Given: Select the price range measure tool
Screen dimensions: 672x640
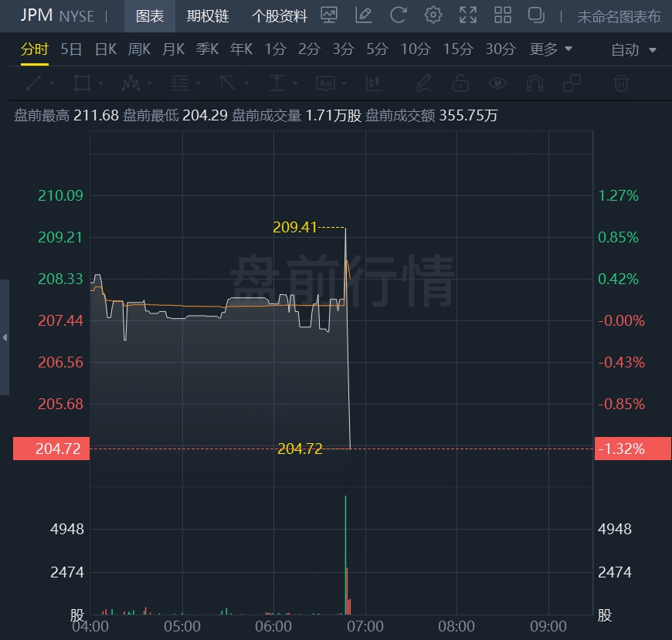Looking at the screenshot, I should tap(277, 83).
